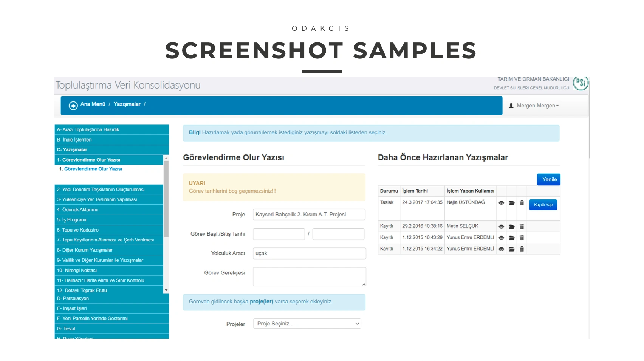Open folder icon for the Metin SELÇUK record
The image size is (644, 361).
point(511,227)
